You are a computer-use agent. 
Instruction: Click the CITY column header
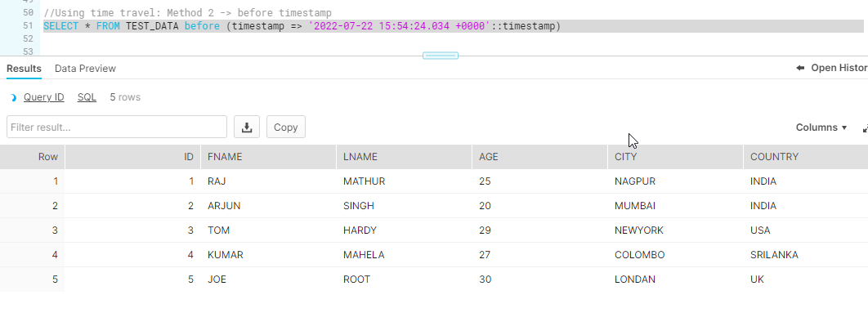point(675,157)
